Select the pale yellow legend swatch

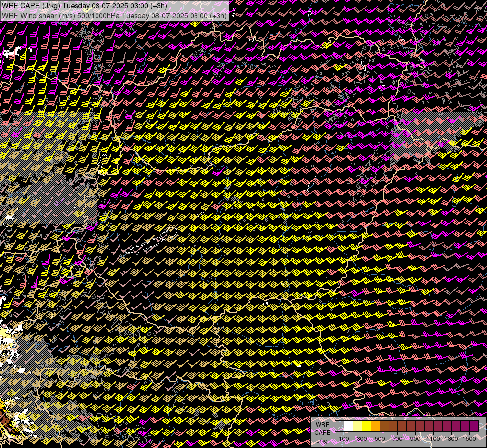click(358, 426)
